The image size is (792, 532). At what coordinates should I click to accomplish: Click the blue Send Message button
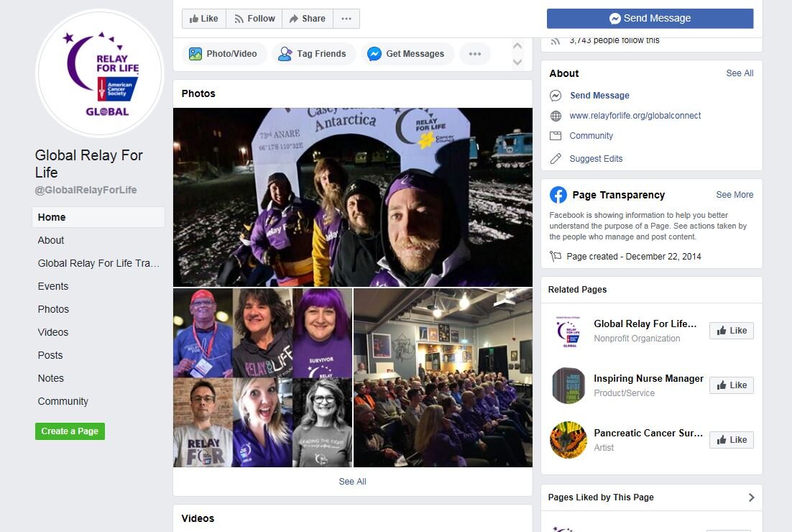click(x=650, y=19)
